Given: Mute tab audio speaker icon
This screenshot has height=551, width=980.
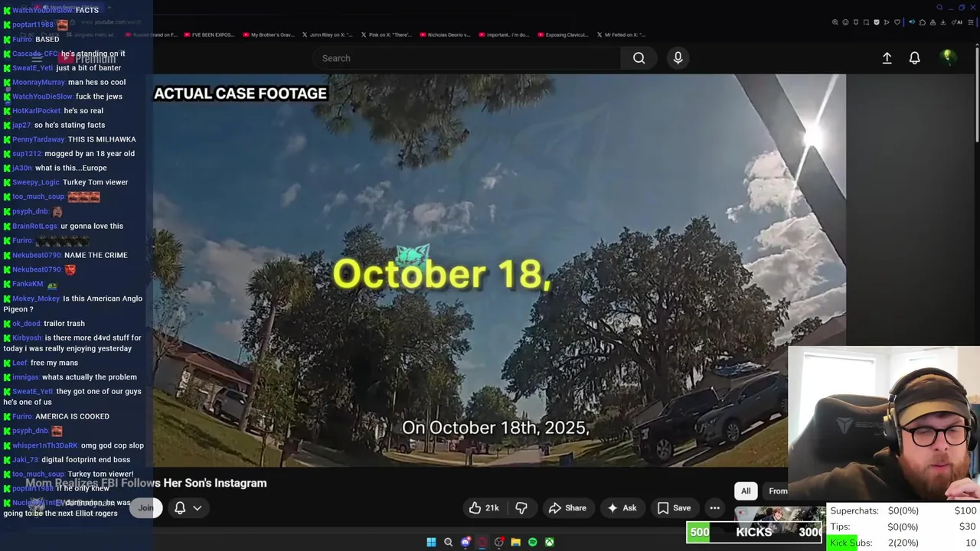Looking at the screenshot, I should pyautogui.click(x=912, y=22).
